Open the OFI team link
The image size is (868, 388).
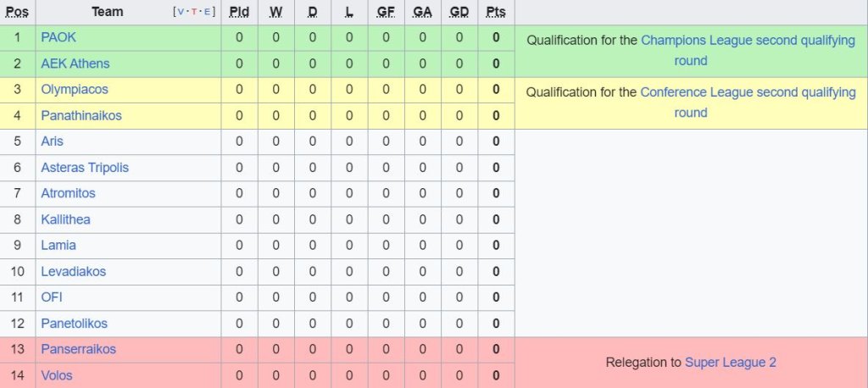tap(52, 297)
